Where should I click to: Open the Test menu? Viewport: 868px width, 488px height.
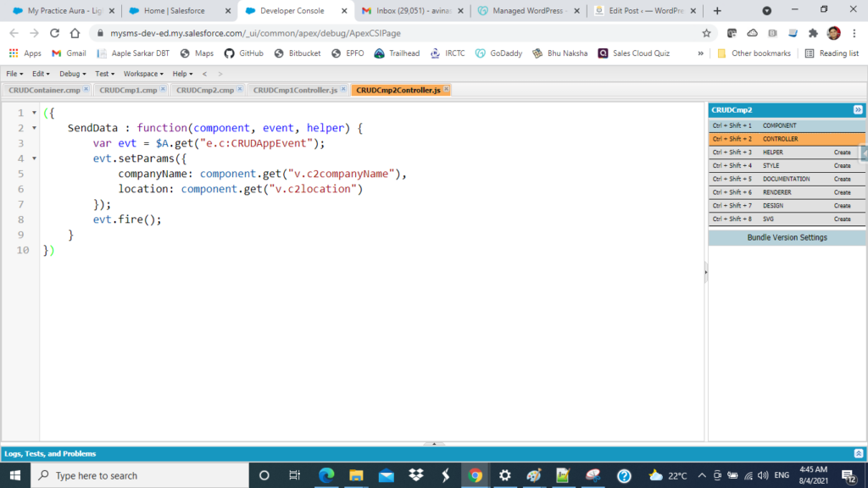tap(104, 74)
